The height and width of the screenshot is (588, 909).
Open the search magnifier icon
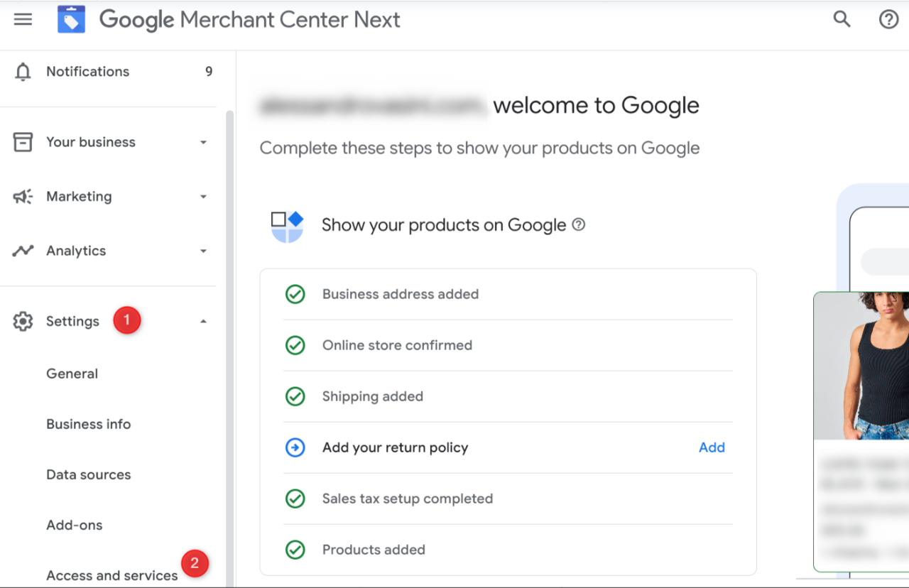[842, 19]
